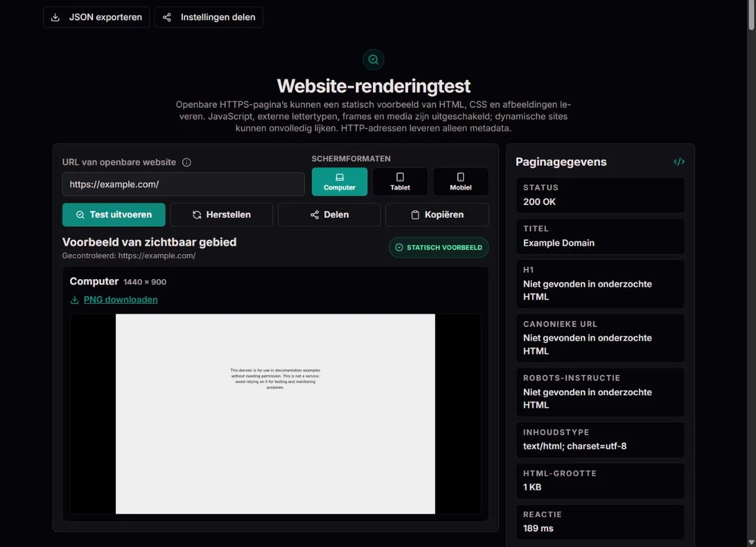Click the '1 KB' HTML-grootte value
The image size is (756, 547).
[532, 487]
